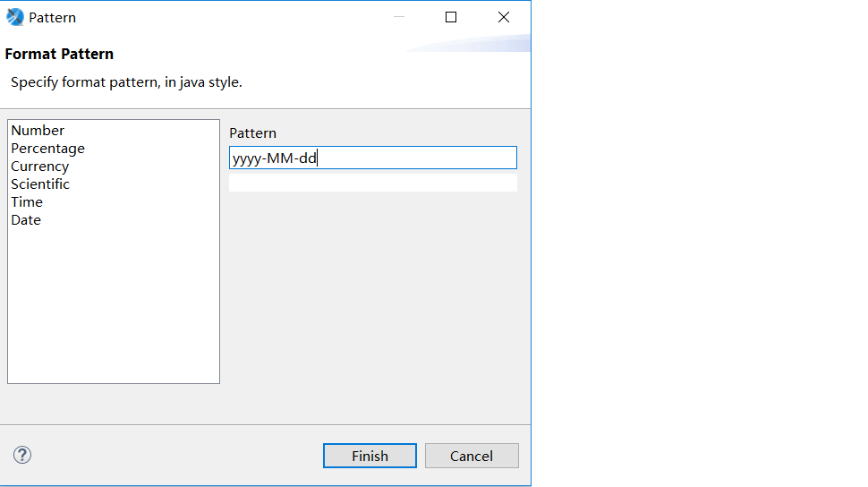Screen dimensions: 868x487
Task: Close the Pattern dialog window
Action: [x=504, y=17]
